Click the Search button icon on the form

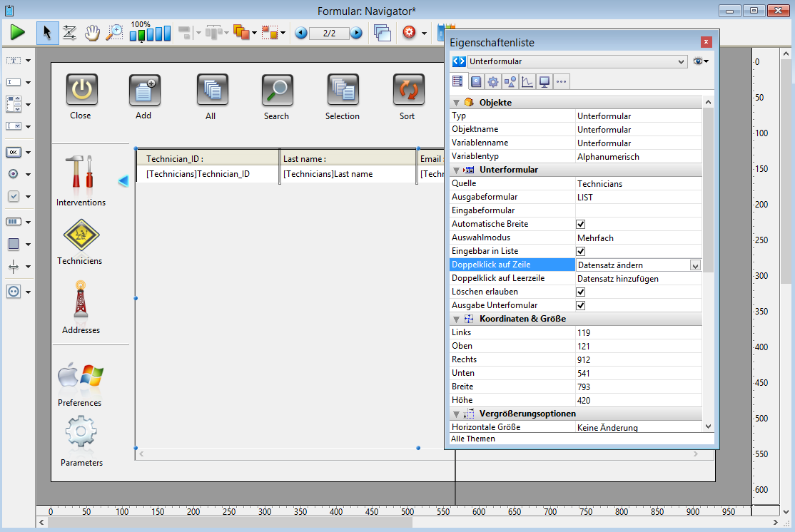pyautogui.click(x=277, y=90)
